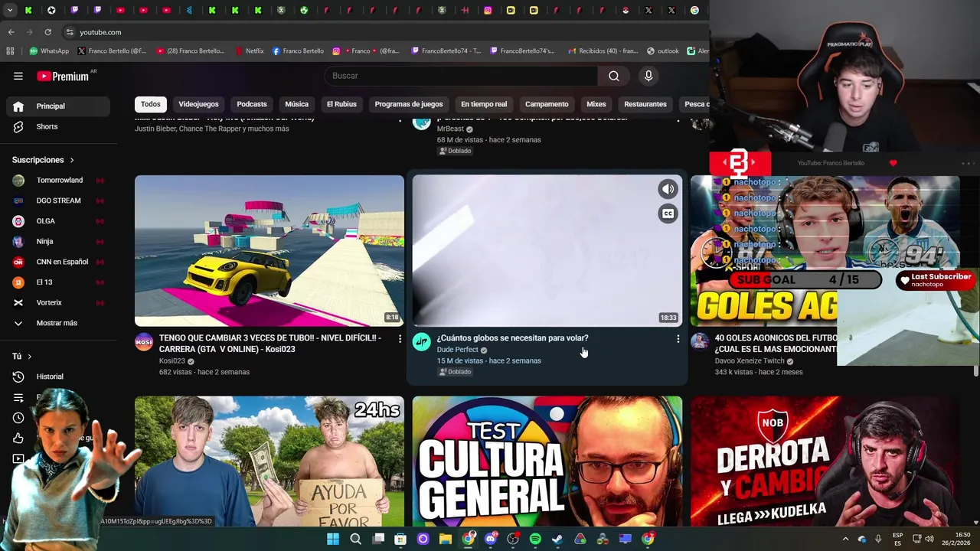
Task: Click the Dude Perfect channel avatar
Action: click(x=422, y=341)
